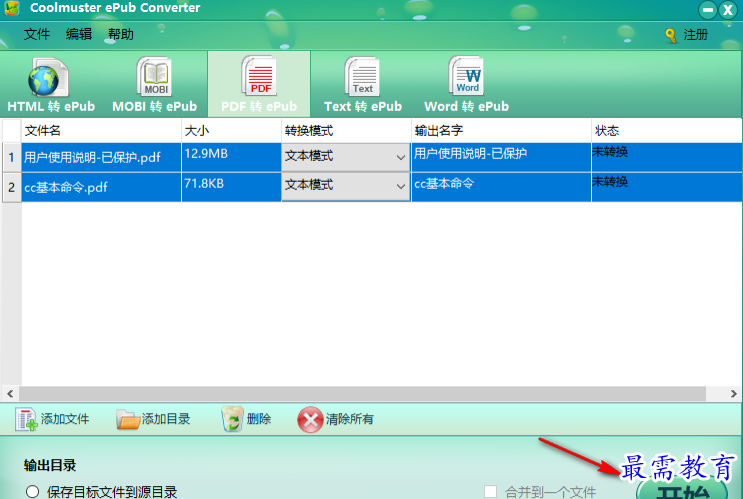Click output name cc基本命令
The height and width of the screenshot is (499, 743).
point(444,183)
